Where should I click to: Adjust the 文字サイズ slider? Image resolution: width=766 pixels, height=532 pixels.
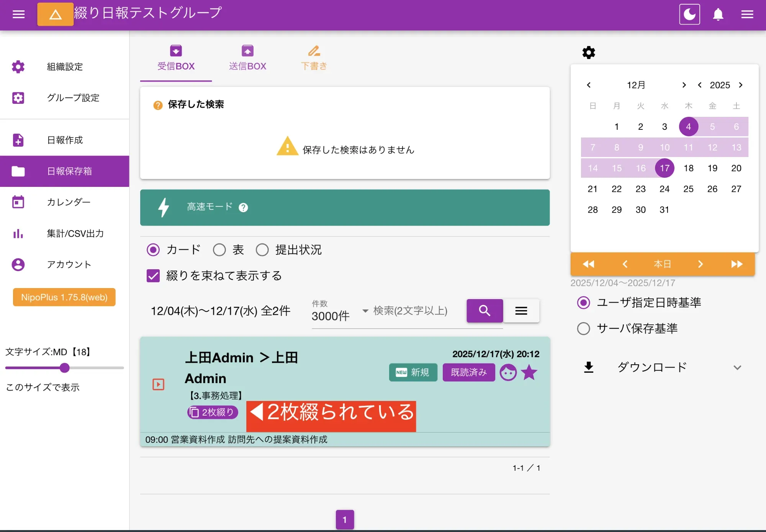coord(64,368)
